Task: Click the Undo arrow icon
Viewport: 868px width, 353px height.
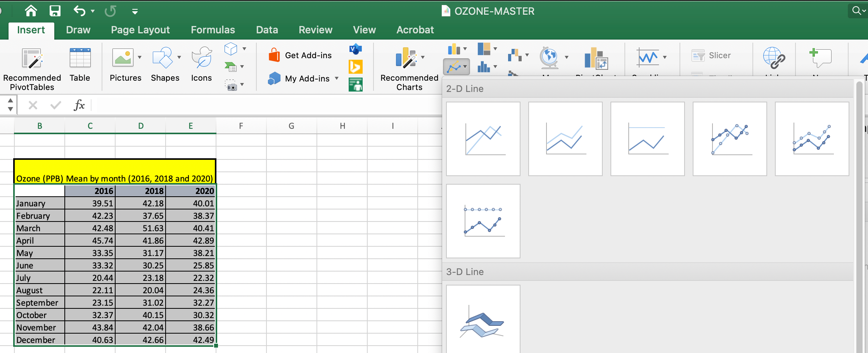Action: tap(79, 11)
